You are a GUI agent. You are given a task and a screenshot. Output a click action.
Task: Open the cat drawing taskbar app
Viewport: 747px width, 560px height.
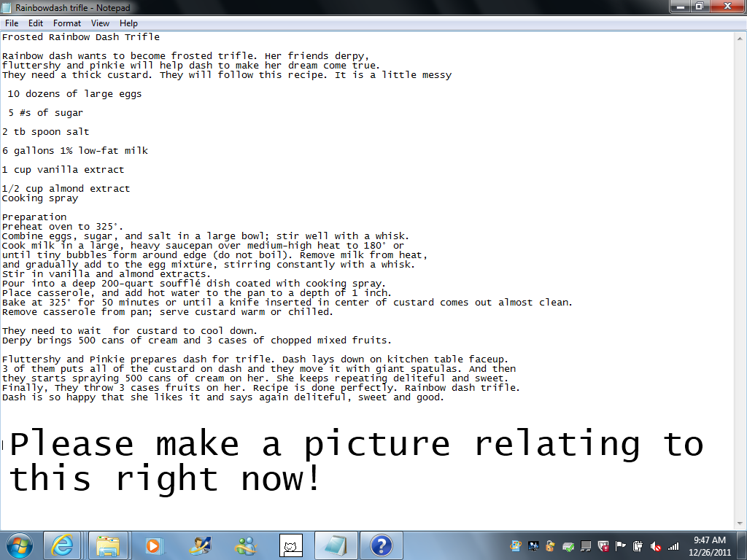click(x=291, y=545)
